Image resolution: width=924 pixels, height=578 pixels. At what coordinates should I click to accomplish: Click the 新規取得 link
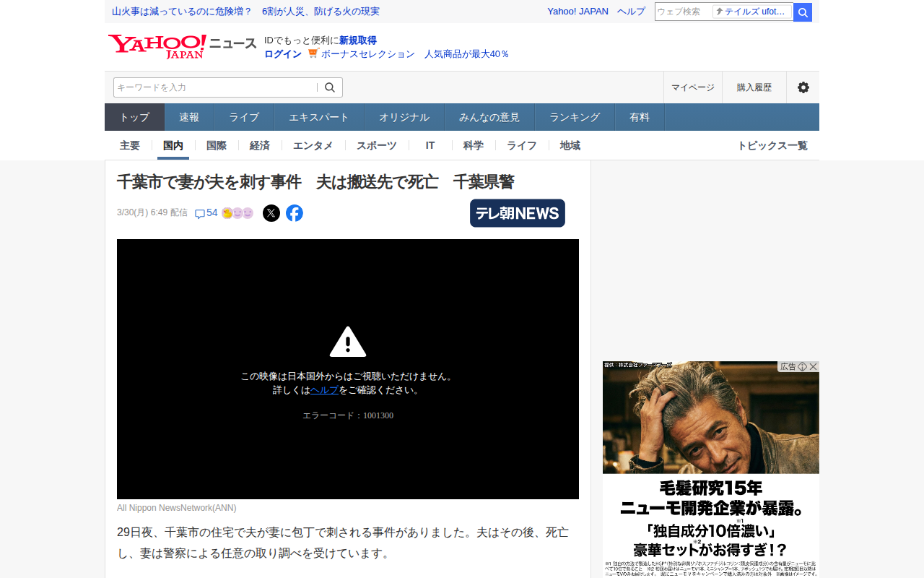[x=358, y=40]
